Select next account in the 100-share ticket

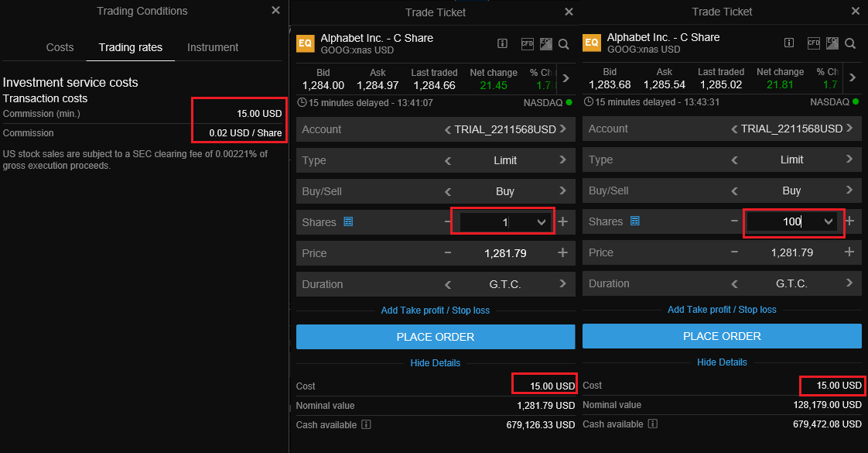(849, 129)
